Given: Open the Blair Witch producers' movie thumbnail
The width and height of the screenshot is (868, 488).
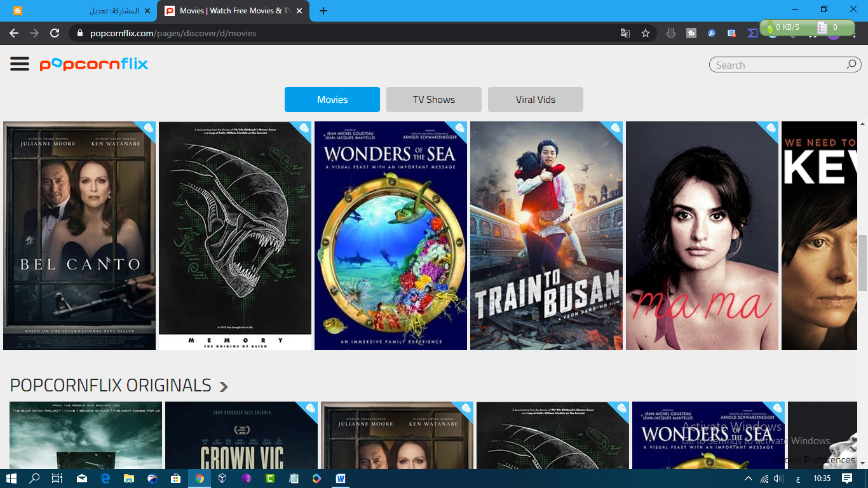Looking at the screenshot, I should [x=86, y=435].
